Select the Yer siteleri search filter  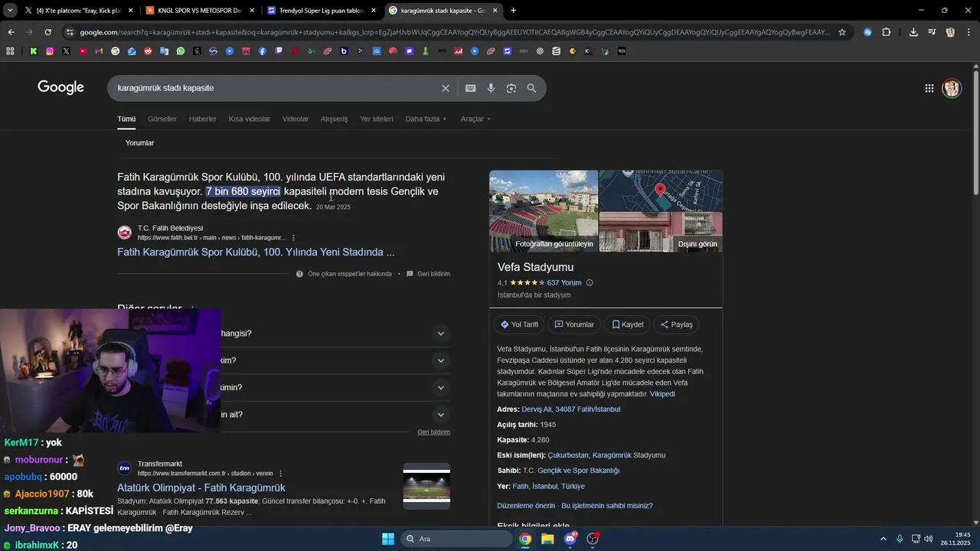point(377,119)
